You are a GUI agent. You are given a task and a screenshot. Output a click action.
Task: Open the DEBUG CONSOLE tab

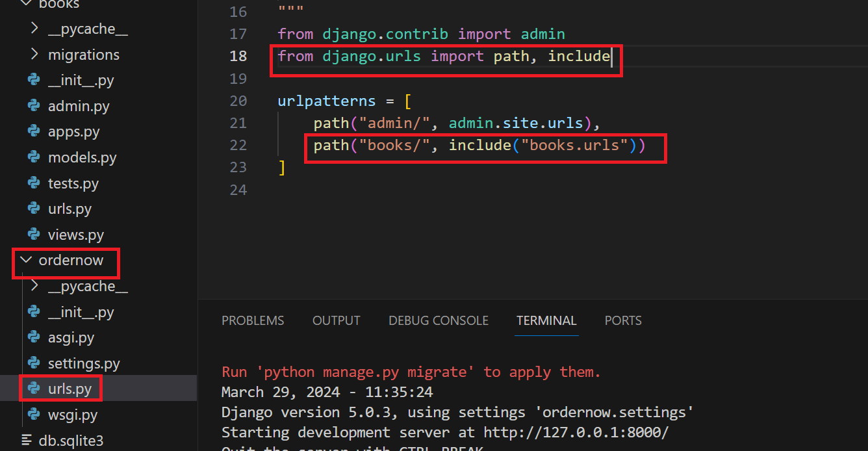439,320
